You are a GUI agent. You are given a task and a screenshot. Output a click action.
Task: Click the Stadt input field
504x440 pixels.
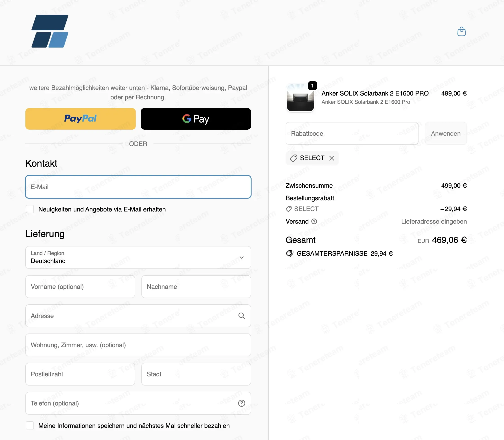196,374
